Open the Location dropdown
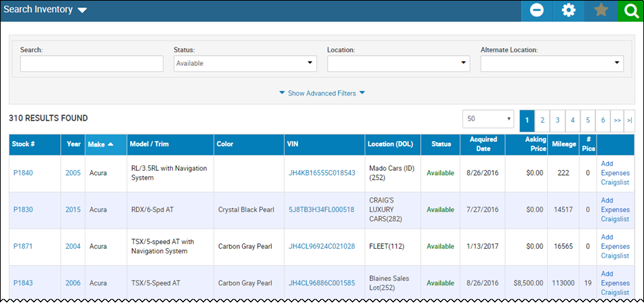This screenshot has width=644, height=303. tap(399, 64)
